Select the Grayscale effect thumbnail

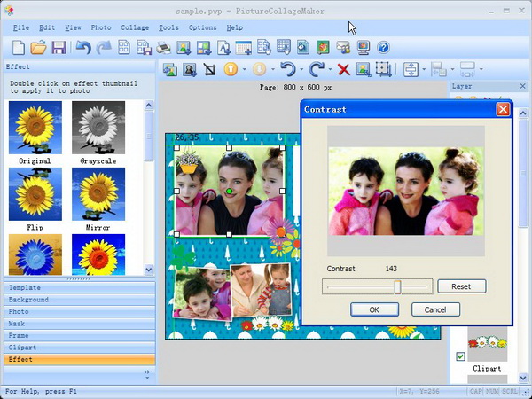(x=98, y=131)
